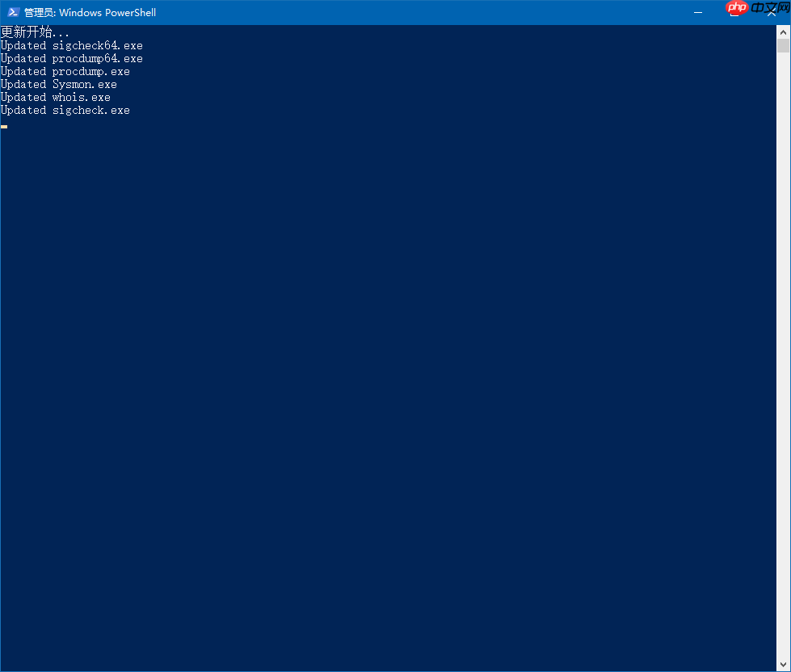The height and width of the screenshot is (672, 791).
Task: Click the title text '管理员: Windows PowerShell'
Action: 89,12
